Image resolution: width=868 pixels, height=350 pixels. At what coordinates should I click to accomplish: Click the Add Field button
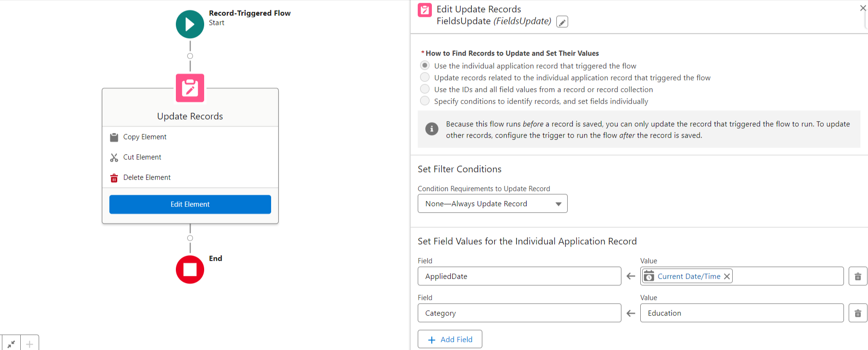click(450, 339)
